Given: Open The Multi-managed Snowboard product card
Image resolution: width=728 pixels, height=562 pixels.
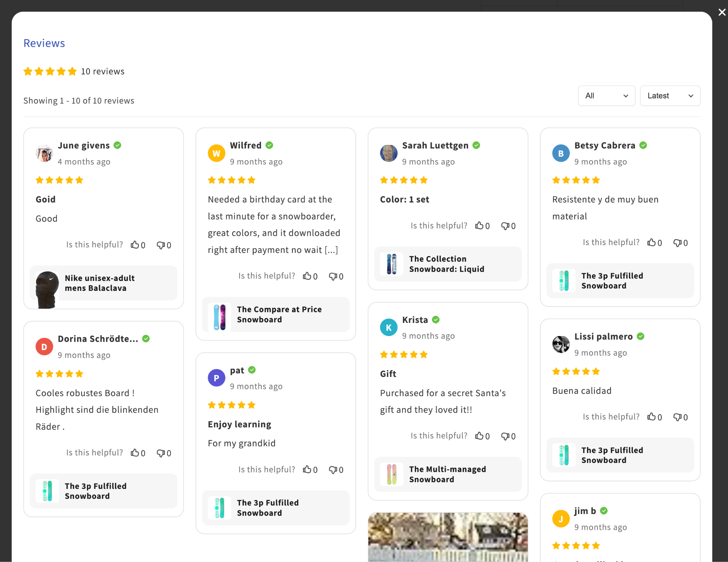Looking at the screenshot, I should click(448, 474).
